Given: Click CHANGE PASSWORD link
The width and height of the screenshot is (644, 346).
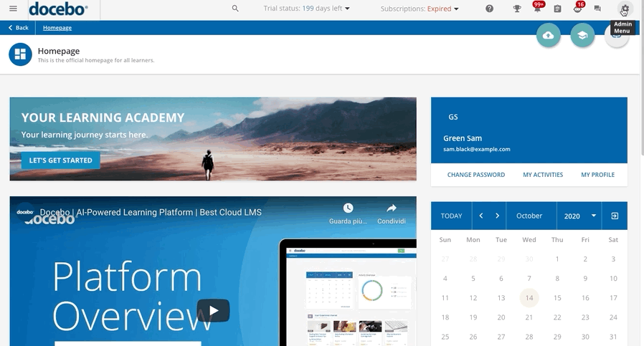Looking at the screenshot, I should coord(476,175).
